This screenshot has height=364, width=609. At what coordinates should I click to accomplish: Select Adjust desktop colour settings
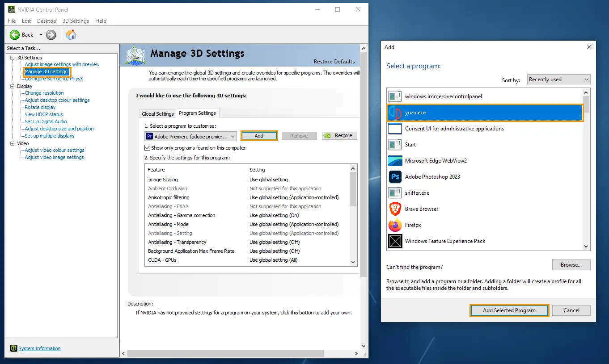coord(57,100)
